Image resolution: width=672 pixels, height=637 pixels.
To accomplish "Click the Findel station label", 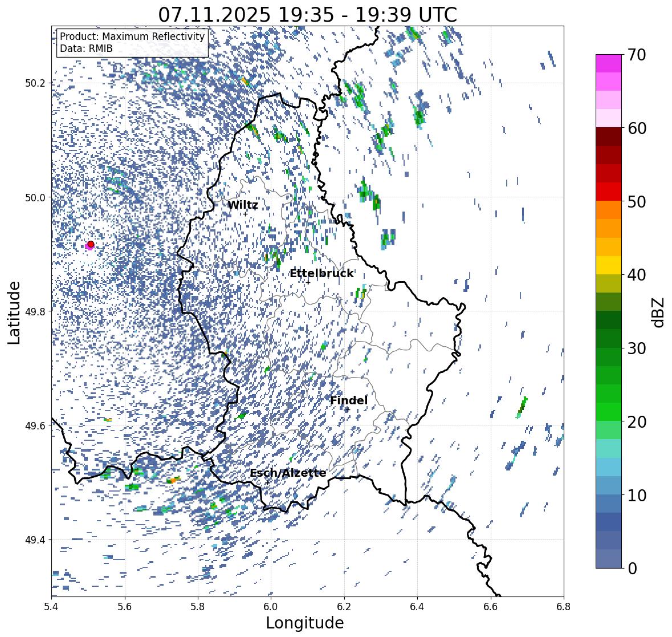I will point(349,400).
